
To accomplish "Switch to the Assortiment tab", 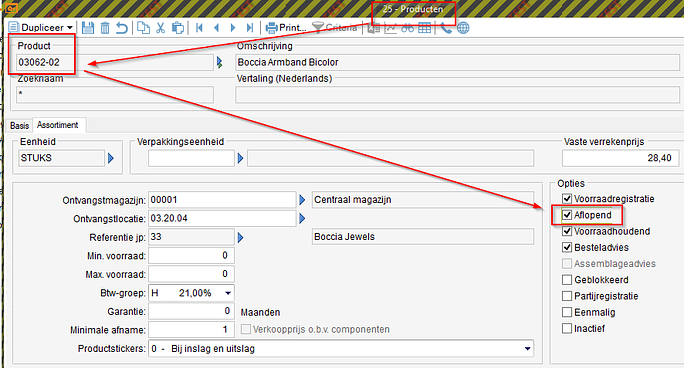I will pyautogui.click(x=58, y=125).
